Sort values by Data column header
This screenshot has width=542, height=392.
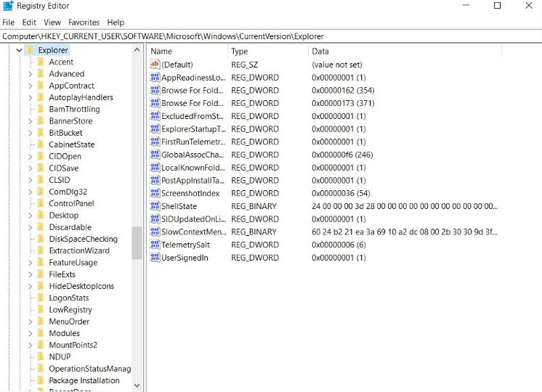(405, 51)
